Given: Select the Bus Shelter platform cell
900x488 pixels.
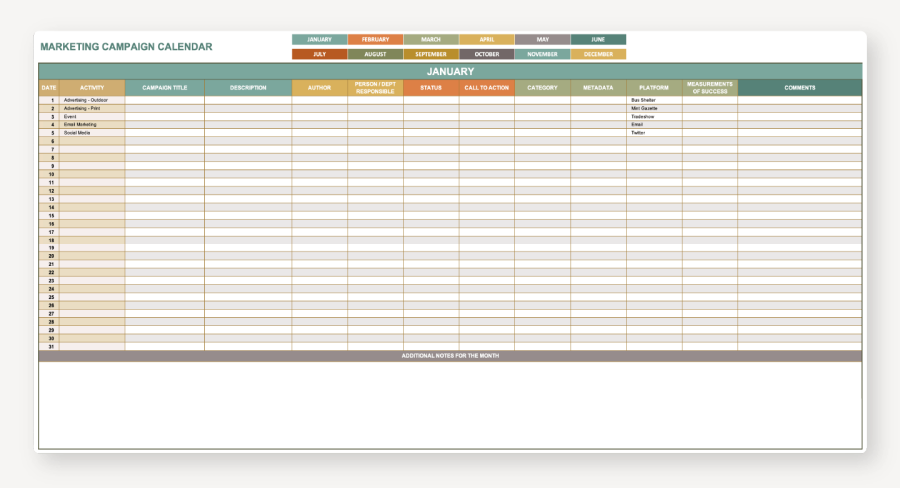Looking at the screenshot, I should pos(654,100).
